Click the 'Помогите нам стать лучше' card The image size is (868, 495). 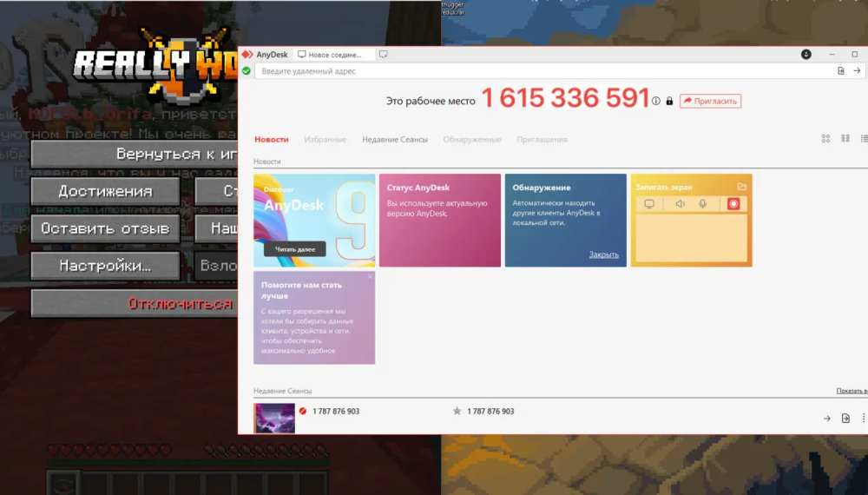click(314, 317)
